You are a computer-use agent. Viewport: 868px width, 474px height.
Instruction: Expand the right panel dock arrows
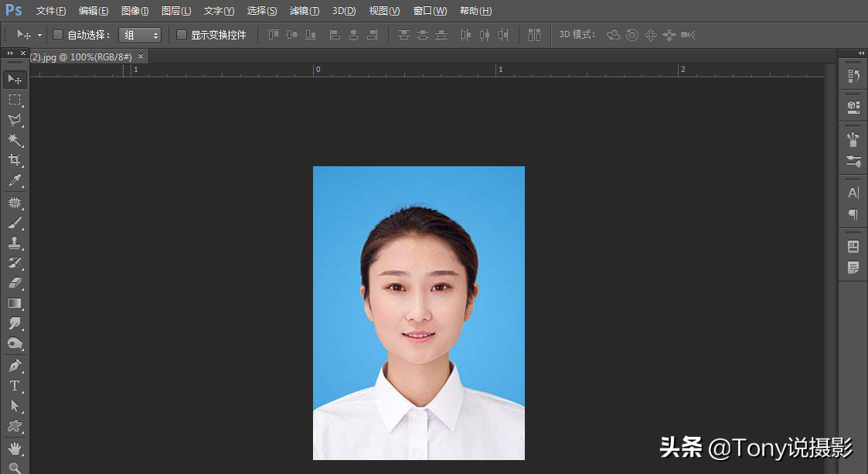[x=861, y=53]
